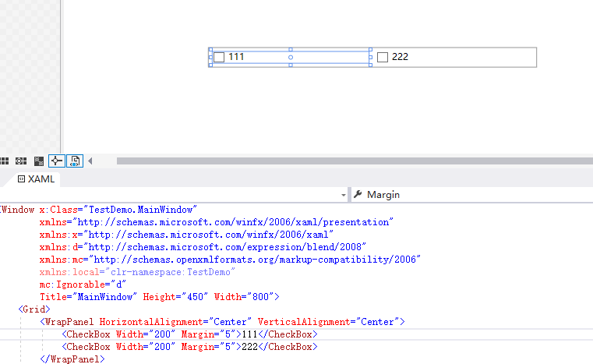Check the 111 checkbox in designer

coord(219,57)
